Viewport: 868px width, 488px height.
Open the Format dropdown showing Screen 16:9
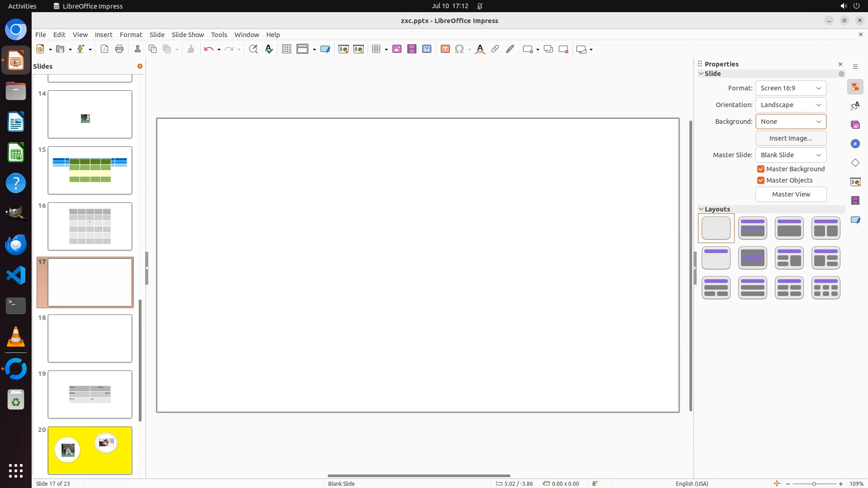[791, 88]
